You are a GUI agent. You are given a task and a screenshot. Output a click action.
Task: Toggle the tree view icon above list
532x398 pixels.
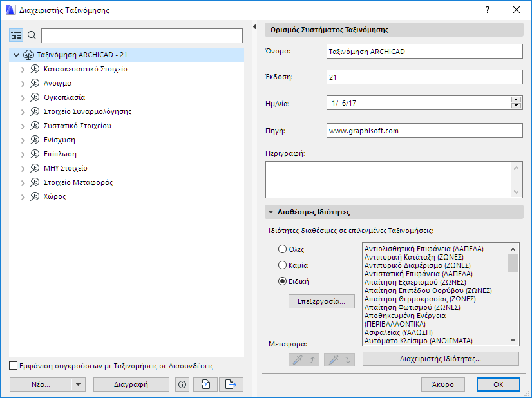tap(16, 35)
